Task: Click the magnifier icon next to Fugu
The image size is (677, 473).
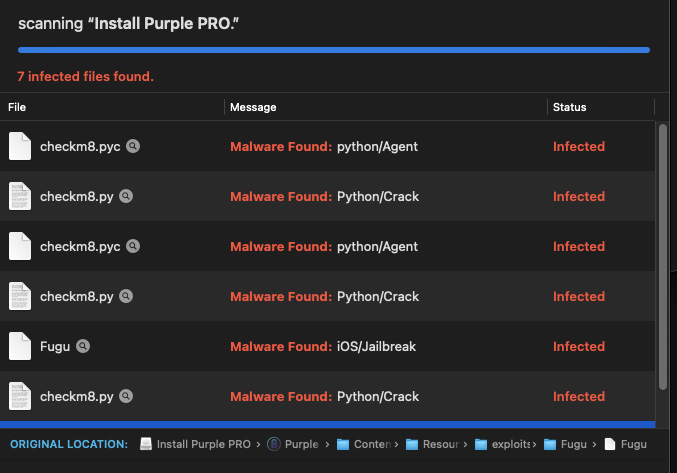Action: pyautogui.click(x=83, y=346)
